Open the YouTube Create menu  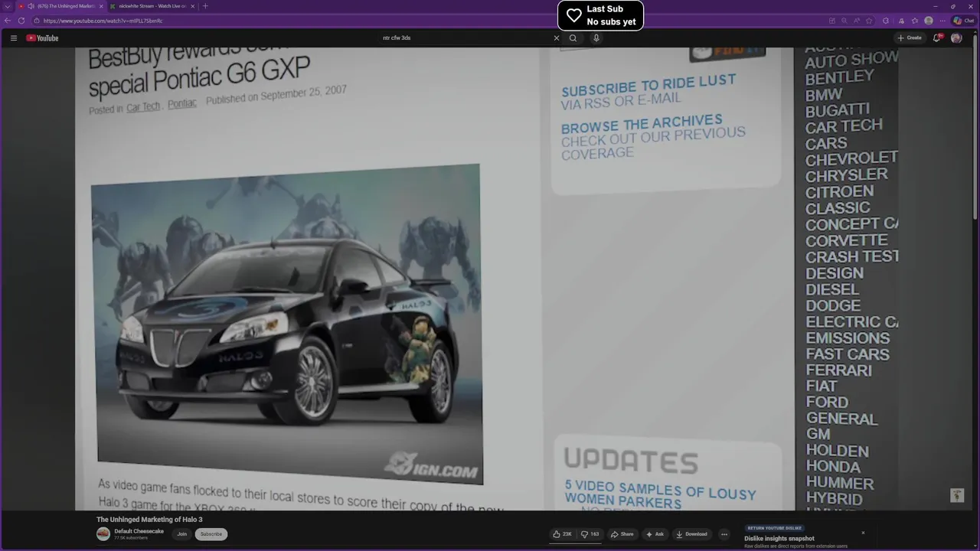(x=910, y=37)
